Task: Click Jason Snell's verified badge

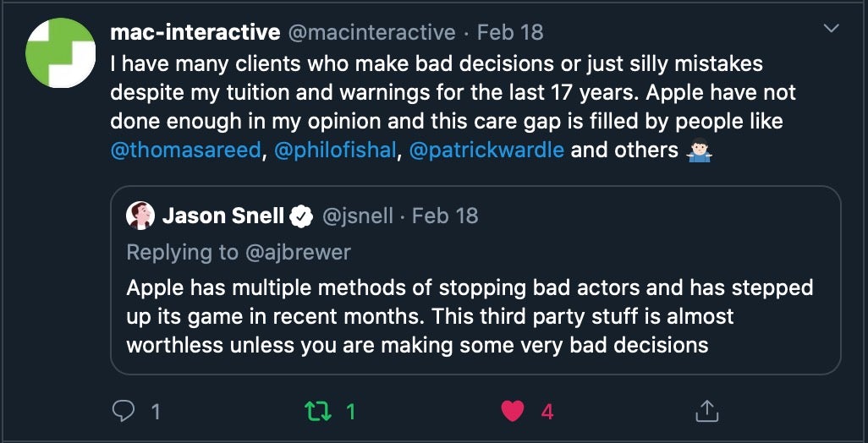Action: coord(300,217)
